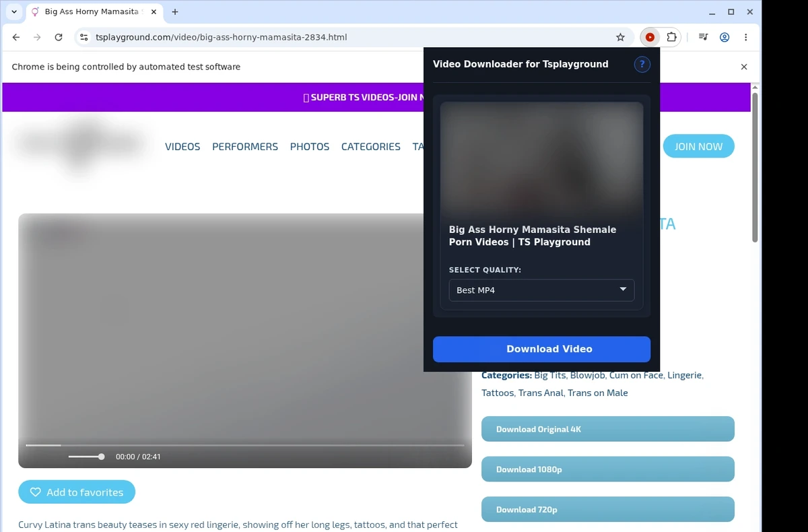Reload the current page
Screen dimensions: 808x532
click(59, 38)
